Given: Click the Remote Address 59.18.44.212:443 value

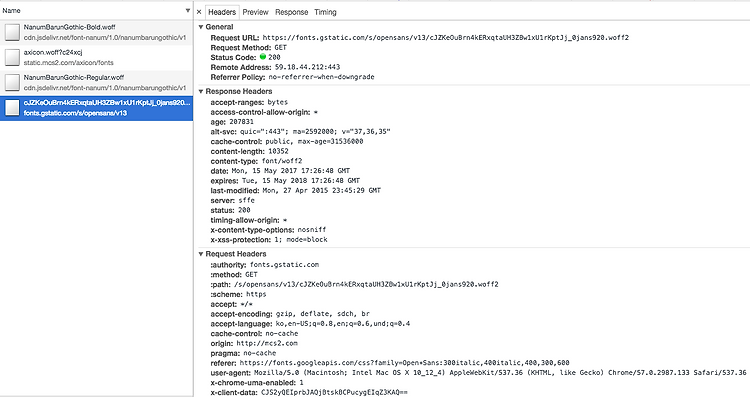Looking at the screenshot, I should tap(308, 67).
